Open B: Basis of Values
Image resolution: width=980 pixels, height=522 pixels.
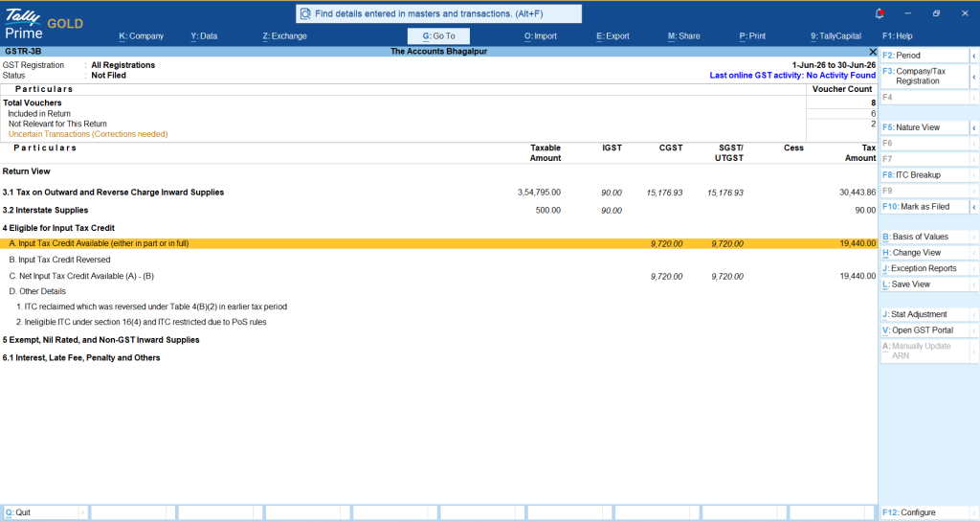[924, 237]
